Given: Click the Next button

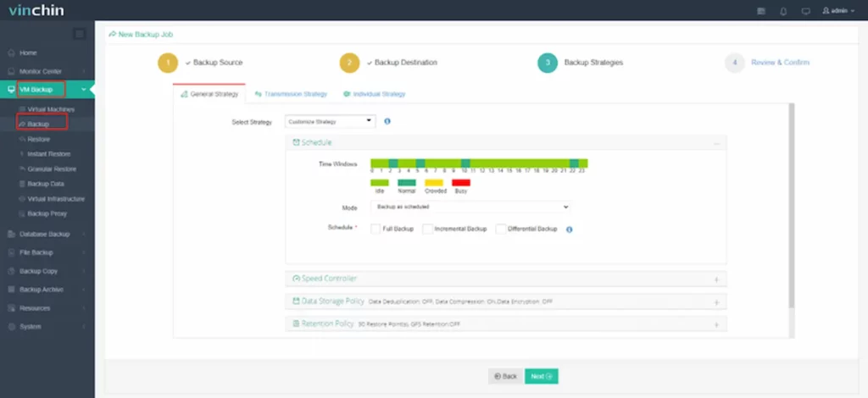Looking at the screenshot, I should [x=542, y=377].
